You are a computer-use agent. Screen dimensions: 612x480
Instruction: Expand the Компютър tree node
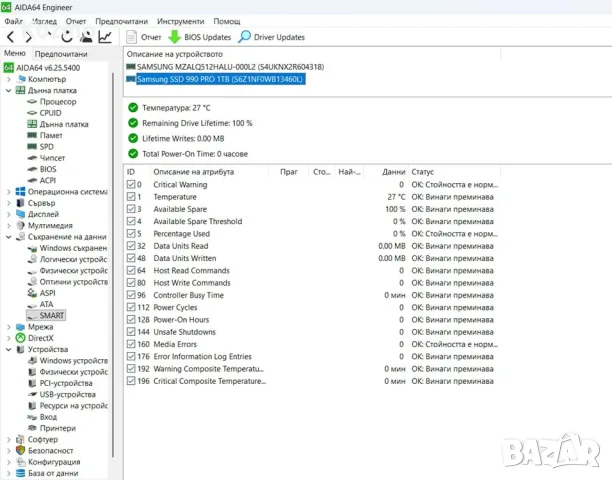point(9,79)
